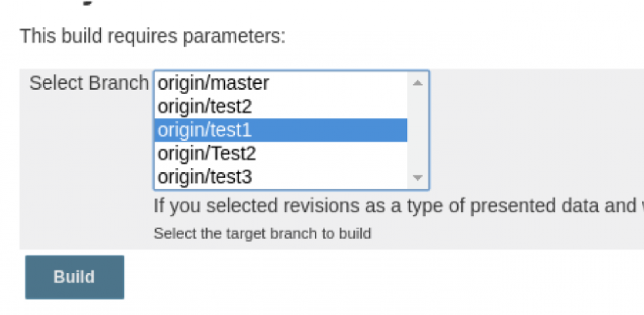The width and height of the screenshot is (644, 315).
Task: Click blank space right of origin/test3 row
Action: pos(334,177)
